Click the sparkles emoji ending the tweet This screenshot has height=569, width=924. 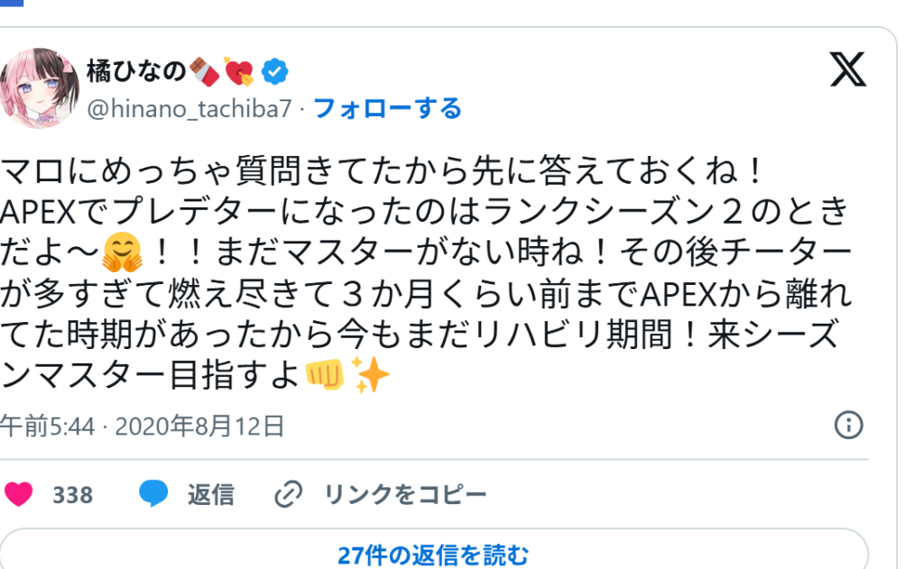pos(369,374)
